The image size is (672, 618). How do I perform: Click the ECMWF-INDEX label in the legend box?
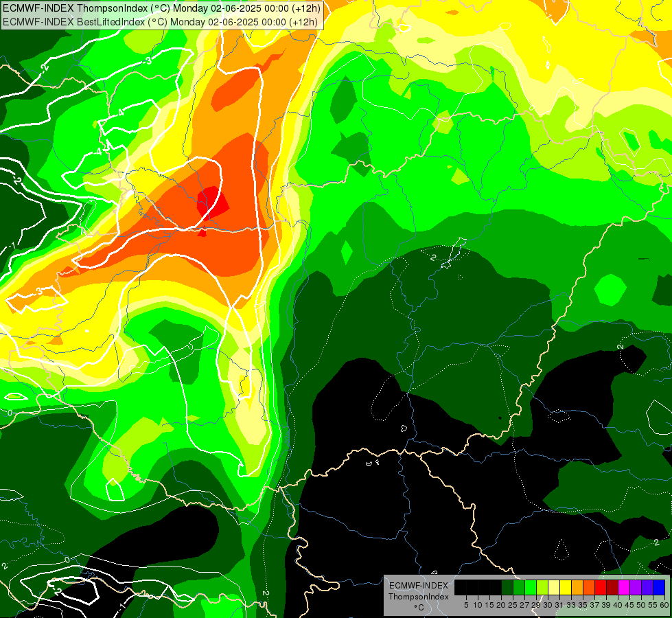pos(419,586)
